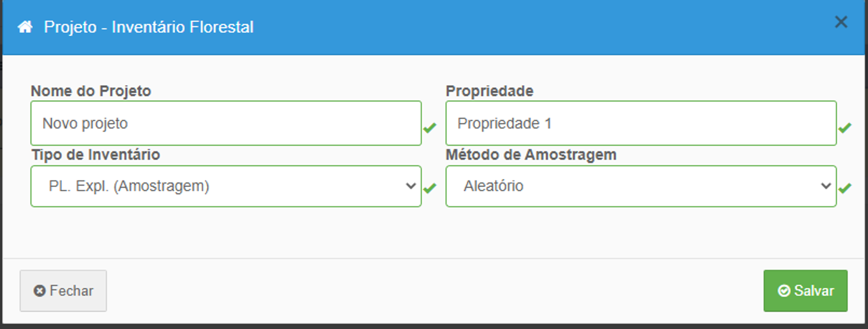Click the chevron on the Aleatório selector
This screenshot has width=868, height=329.
pyautogui.click(x=825, y=186)
